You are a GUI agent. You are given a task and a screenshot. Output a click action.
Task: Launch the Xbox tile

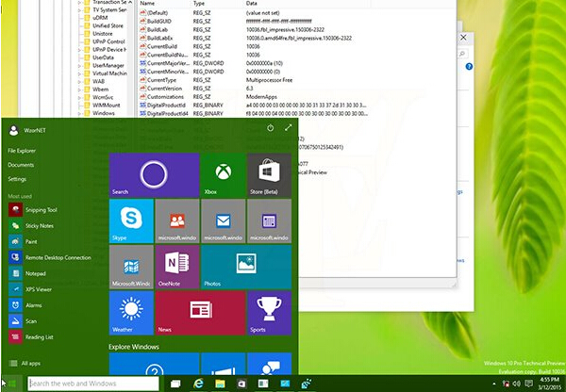pyautogui.click(x=223, y=175)
